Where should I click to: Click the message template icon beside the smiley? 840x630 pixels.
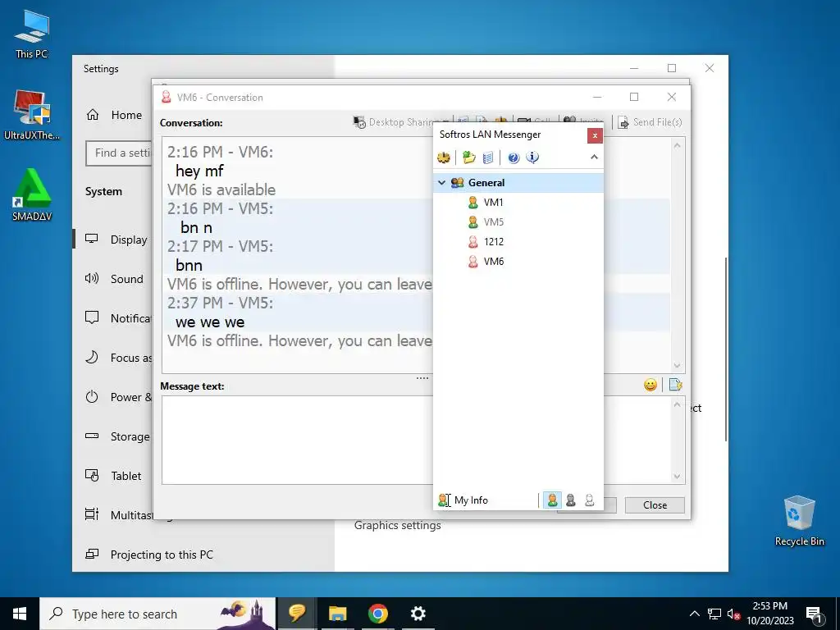pyautogui.click(x=675, y=385)
